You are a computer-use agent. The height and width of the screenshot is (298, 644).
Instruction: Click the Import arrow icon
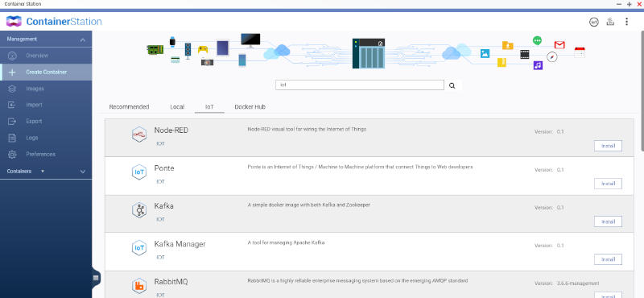coord(12,105)
